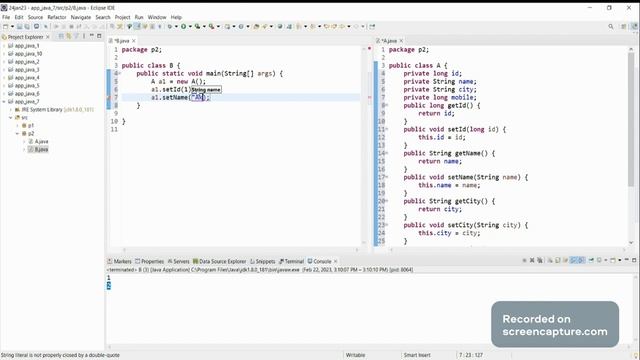Click the Project Explorer filter icon

coord(76,36)
